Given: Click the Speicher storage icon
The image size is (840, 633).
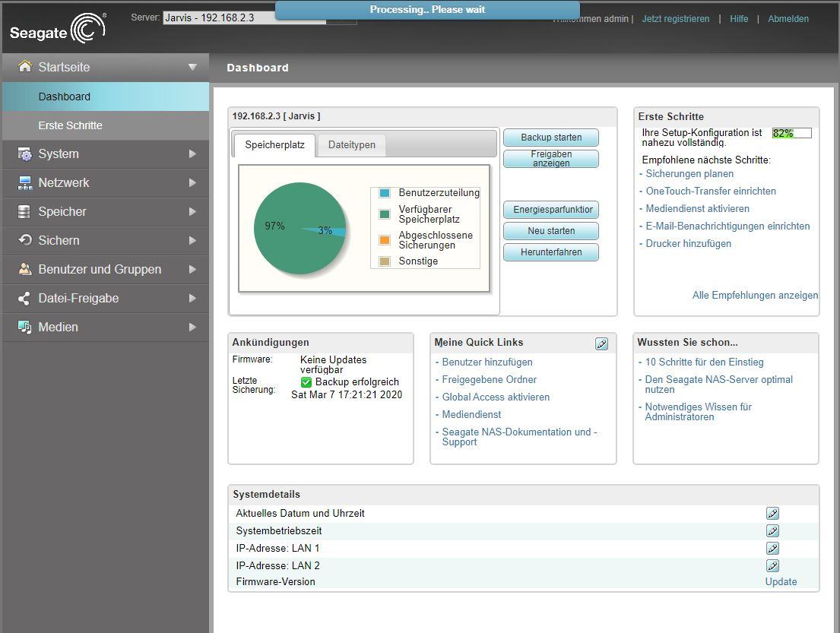Looking at the screenshot, I should (x=24, y=211).
